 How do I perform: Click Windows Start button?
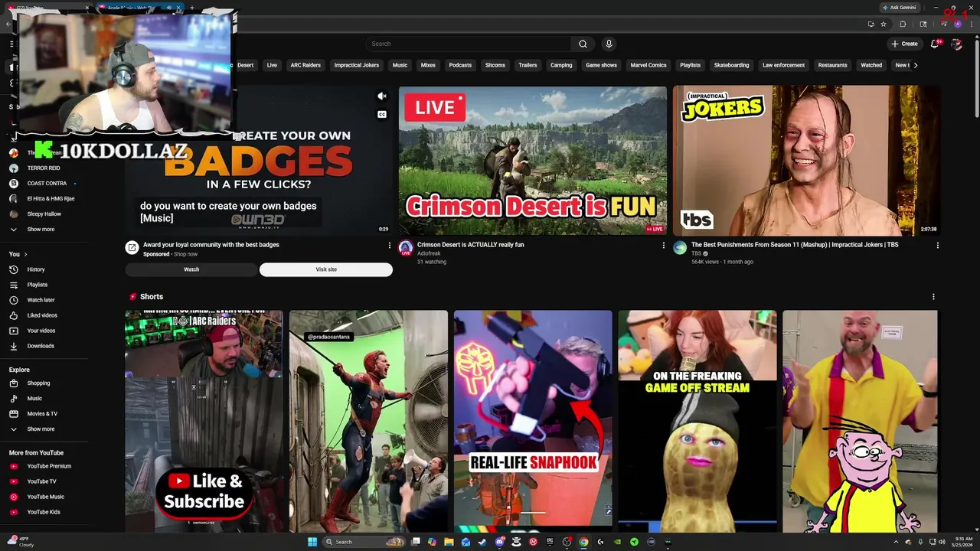click(x=312, y=542)
